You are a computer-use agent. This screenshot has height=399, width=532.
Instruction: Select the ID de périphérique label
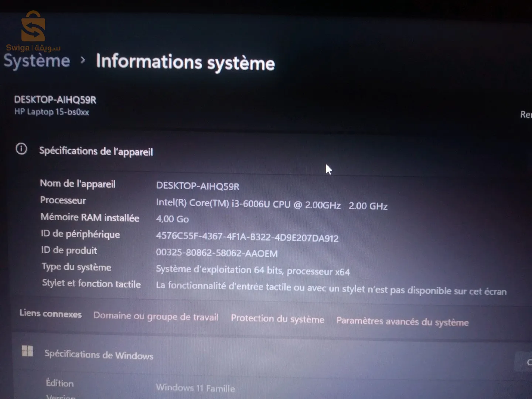[80, 234]
